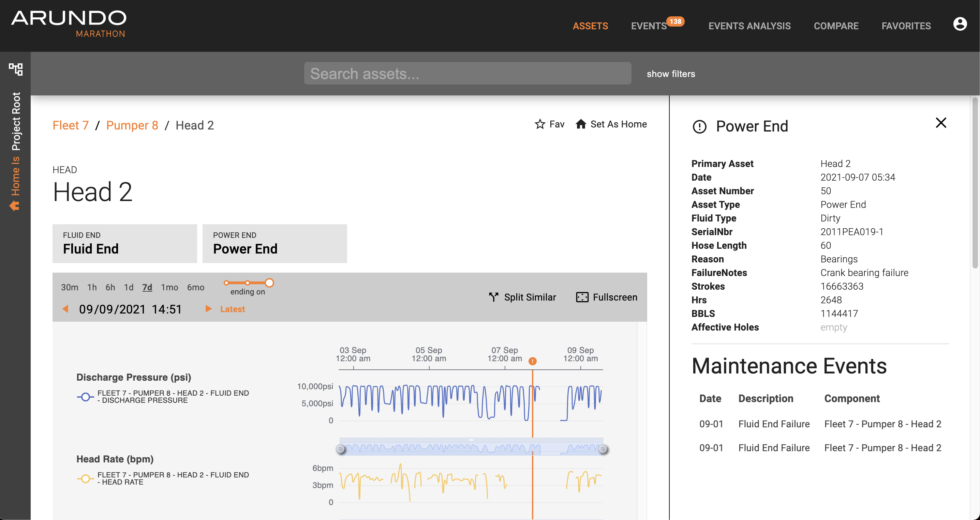980x520 pixels.
Task: Close the Power End details panel
Action: coord(940,123)
